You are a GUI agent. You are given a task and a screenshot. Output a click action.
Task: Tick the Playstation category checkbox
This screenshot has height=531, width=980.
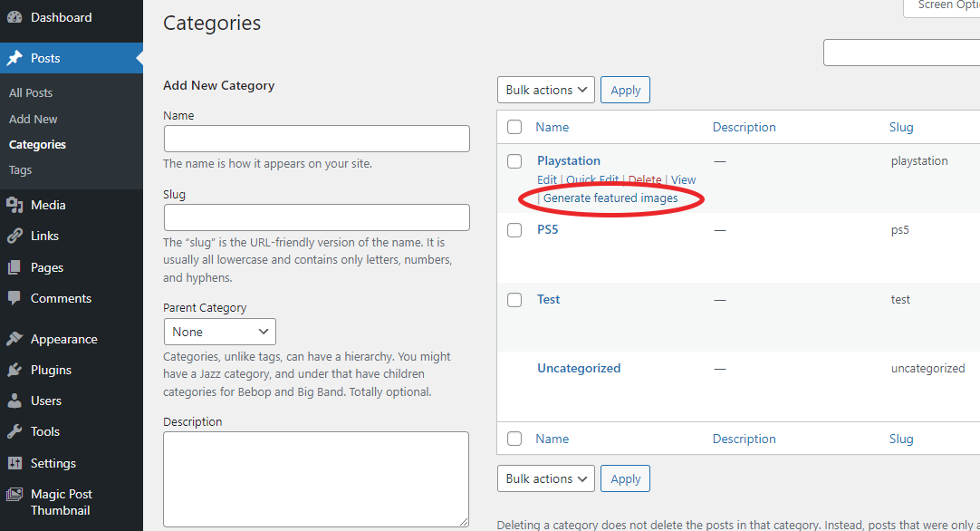point(514,161)
